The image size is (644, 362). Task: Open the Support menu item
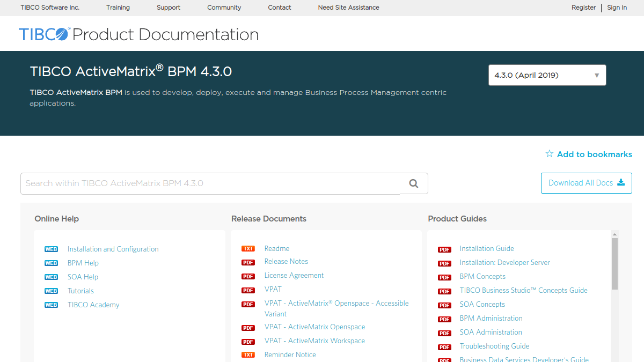[169, 8]
